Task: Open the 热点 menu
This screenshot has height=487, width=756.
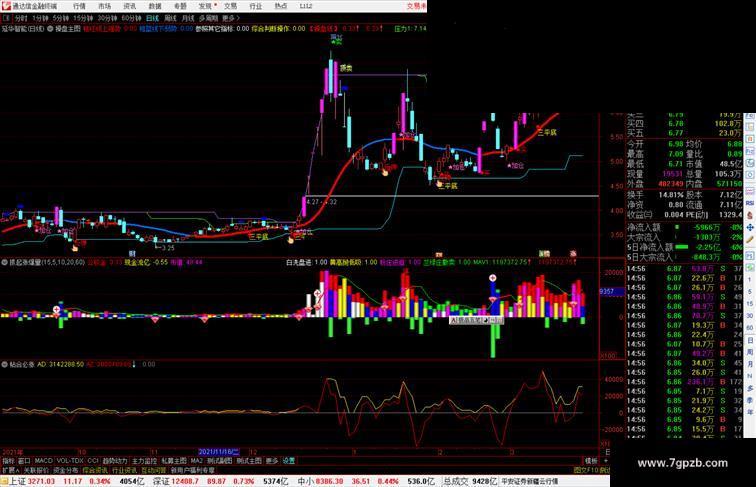Action: (x=281, y=6)
